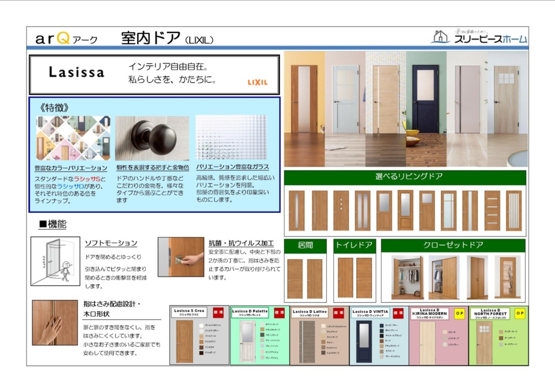The height and width of the screenshot is (392, 555).
Task: Click the 居間 green banner
Action: coord(305,246)
